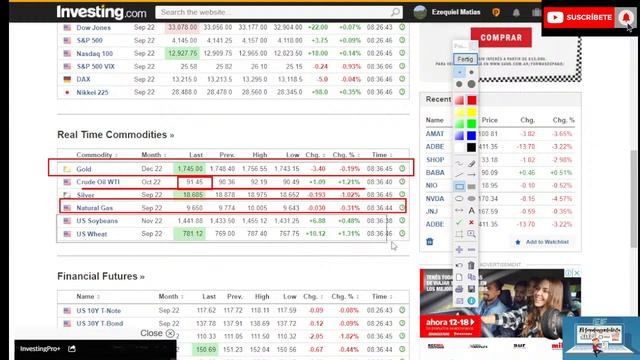Open the Real Time Commodities section link
640x360 pixels.
coord(116,135)
